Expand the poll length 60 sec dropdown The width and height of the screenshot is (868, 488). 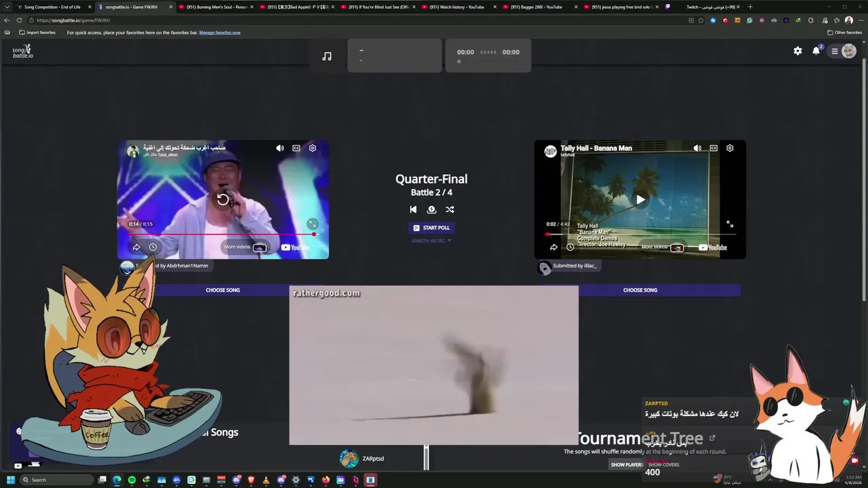tap(431, 241)
